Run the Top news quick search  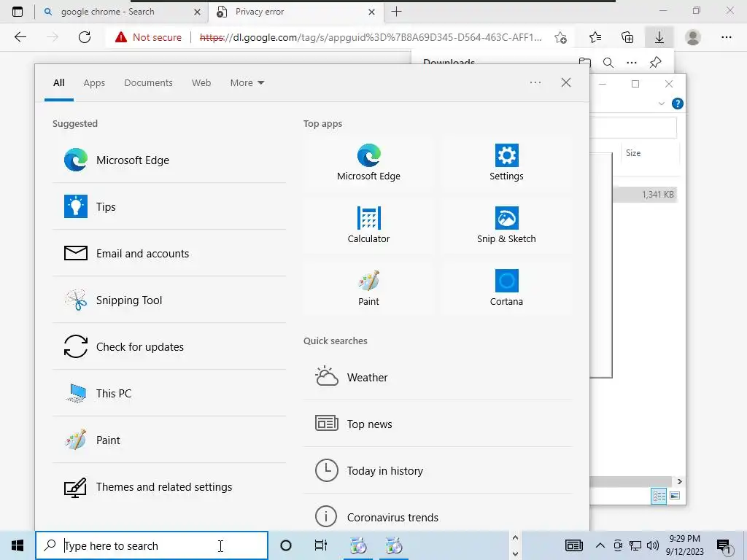(x=438, y=424)
